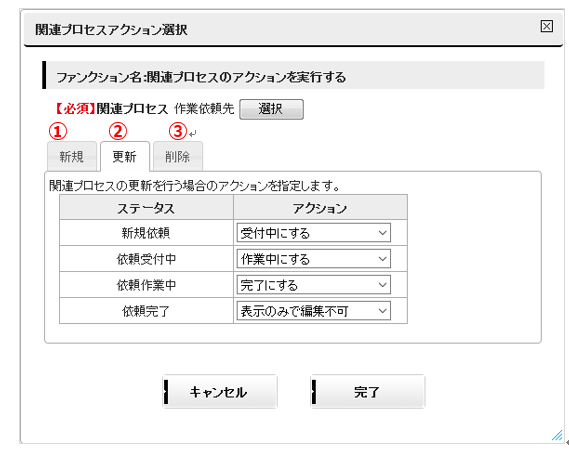Viewport: 569px width, 450px height.
Task: Switch to the 削除 tab
Action: (178, 156)
